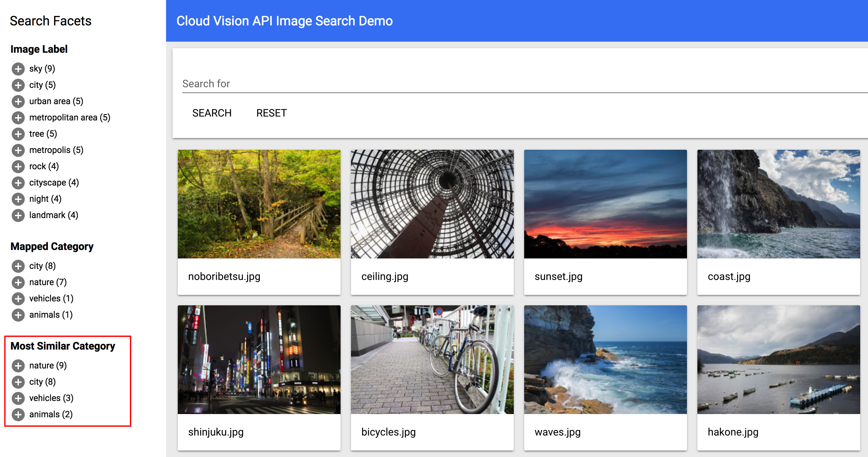This screenshot has width=868, height=457.
Task: Open the hakone.jpg lake thumbnail
Action: point(779,360)
